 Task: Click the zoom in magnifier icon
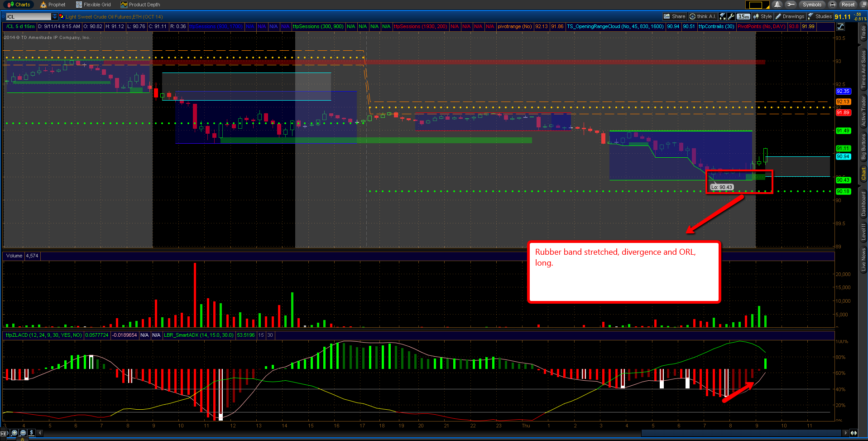[x=14, y=433]
